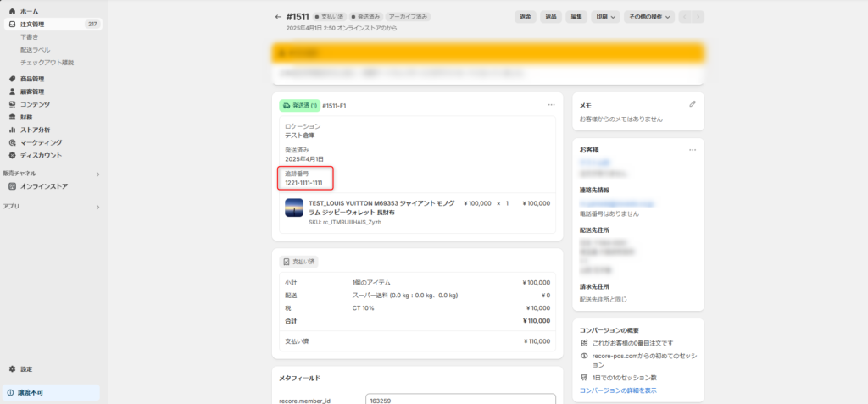
Task: Click the 発送済み status badge in header
Action: point(364,17)
